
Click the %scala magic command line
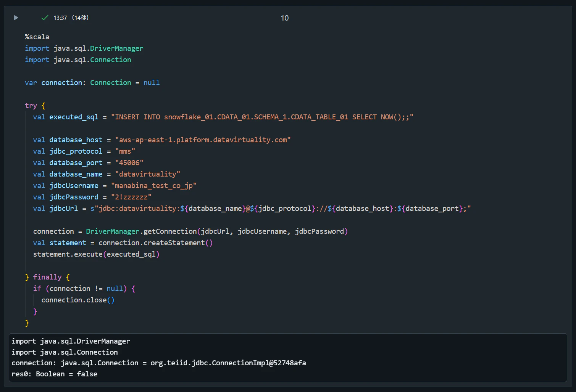coord(37,37)
